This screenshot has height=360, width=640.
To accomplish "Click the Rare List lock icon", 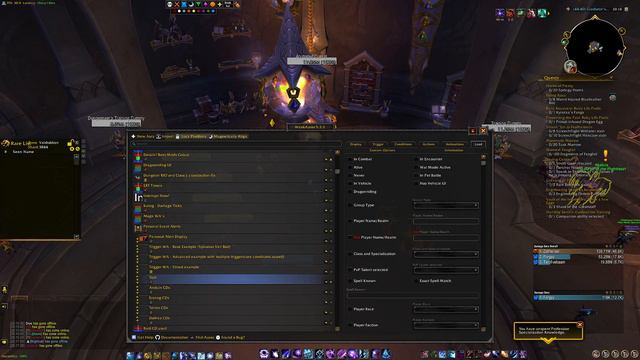I will pos(70,143).
